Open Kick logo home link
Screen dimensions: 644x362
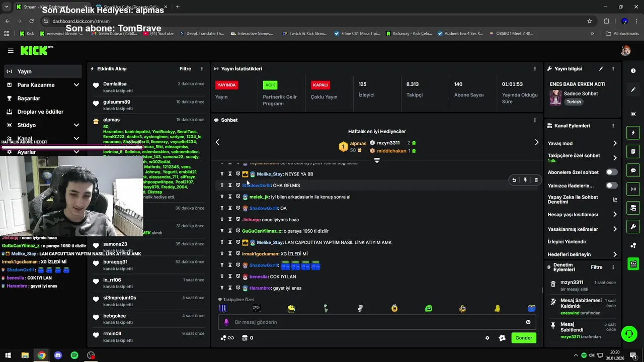point(36,51)
